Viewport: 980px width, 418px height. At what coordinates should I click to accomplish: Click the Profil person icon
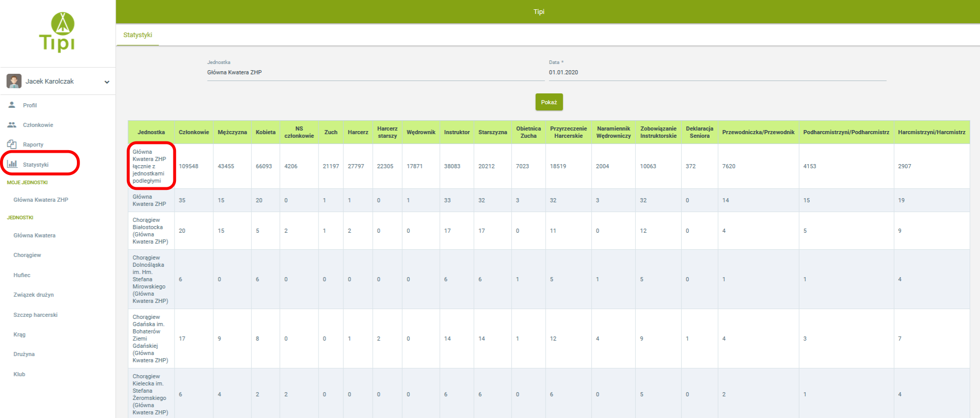[12, 105]
